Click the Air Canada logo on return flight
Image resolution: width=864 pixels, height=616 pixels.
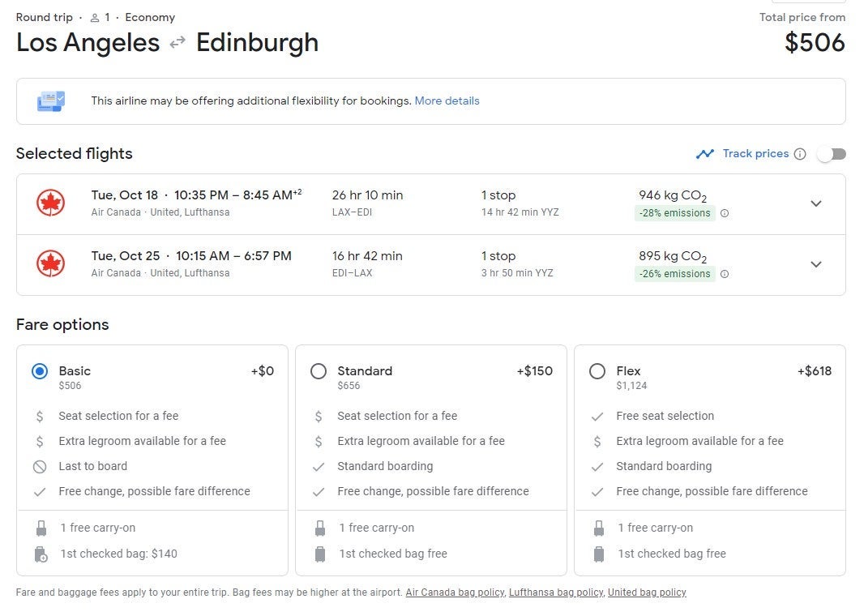coord(50,264)
